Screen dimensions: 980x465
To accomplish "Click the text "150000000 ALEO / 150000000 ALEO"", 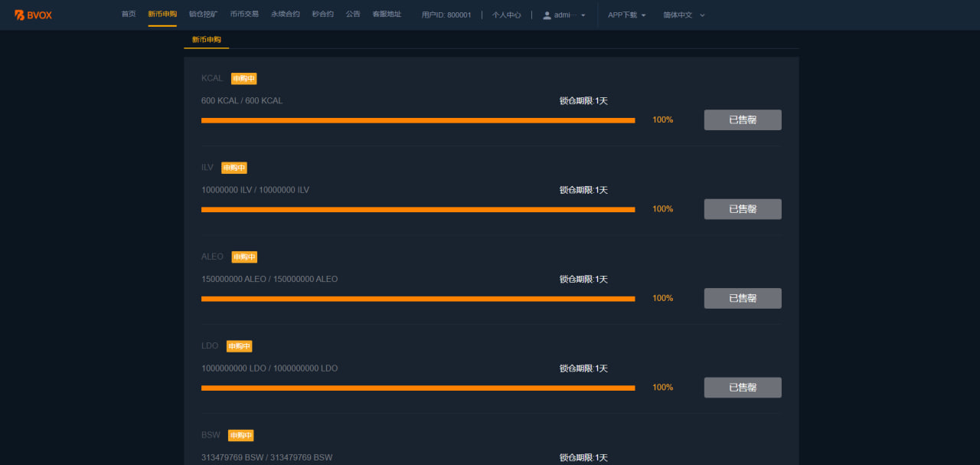I will click(269, 279).
